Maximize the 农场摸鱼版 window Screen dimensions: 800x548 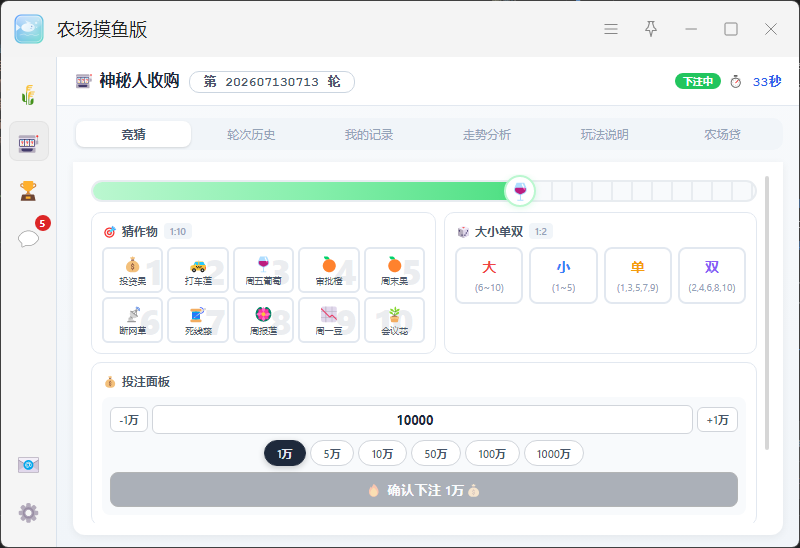[x=731, y=29]
